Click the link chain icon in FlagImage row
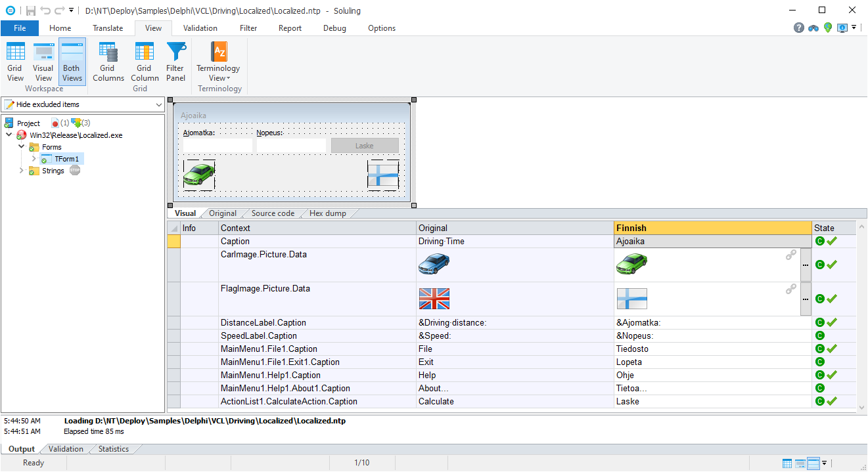 coord(791,289)
